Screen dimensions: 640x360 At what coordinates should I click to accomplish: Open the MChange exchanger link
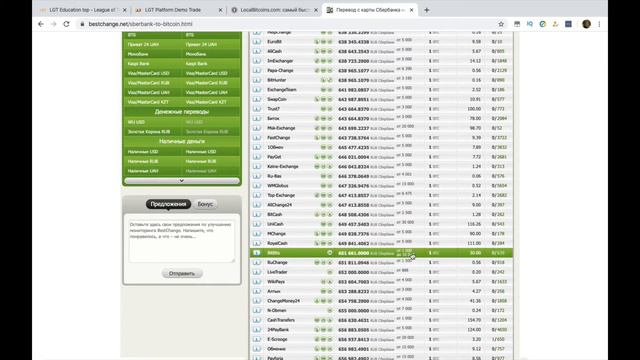(x=276, y=234)
